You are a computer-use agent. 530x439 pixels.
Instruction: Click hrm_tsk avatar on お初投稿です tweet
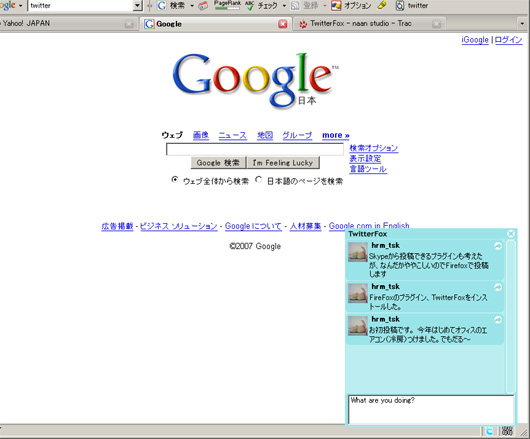coord(358,326)
